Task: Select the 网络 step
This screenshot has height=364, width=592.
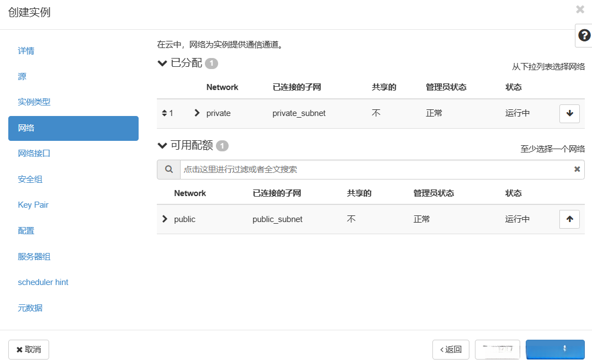Action: (73, 128)
